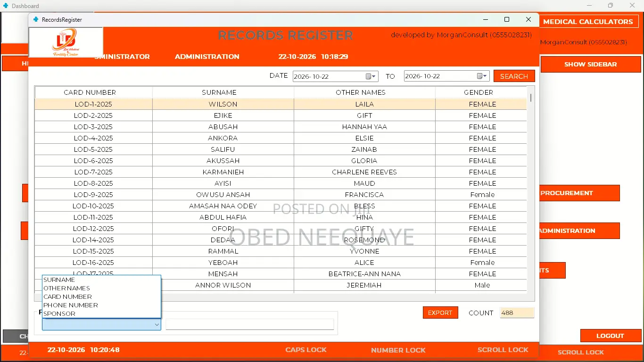Click the EXPORT button
The width and height of the screenshot is (644, 362).
point(440,313)
